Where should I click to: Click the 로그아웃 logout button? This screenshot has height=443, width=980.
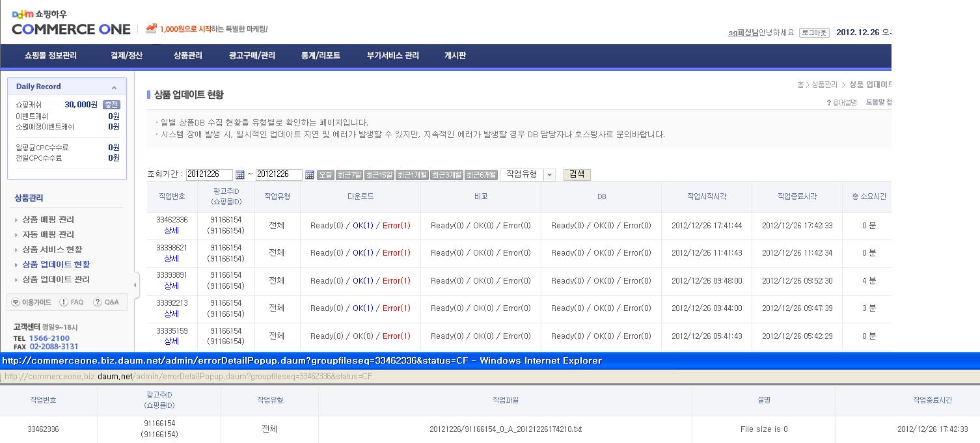(x=814, y=33)
